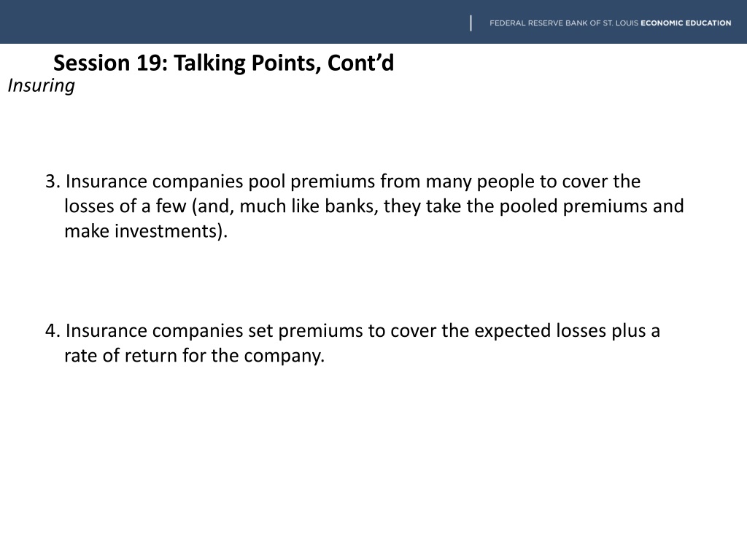
Task: Click the Federal Reserve Bank of St. Louis text
Action: click(564, 23)
